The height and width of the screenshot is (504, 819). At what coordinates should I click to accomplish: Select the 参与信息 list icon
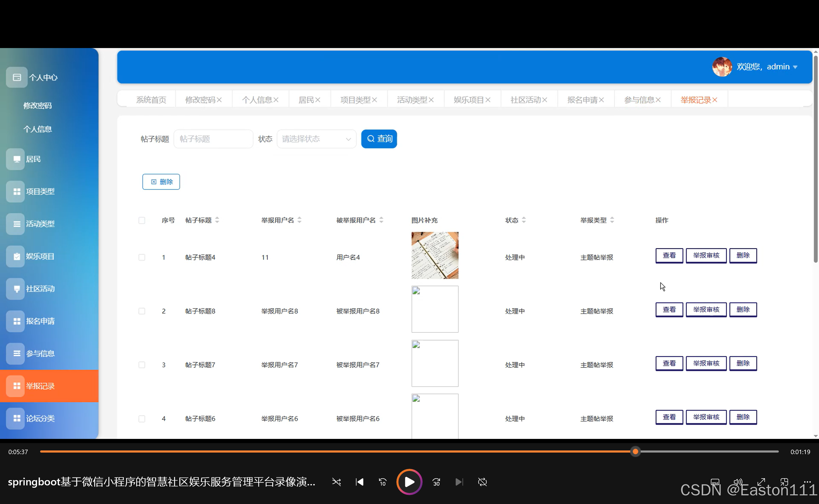tap(15, 353)
